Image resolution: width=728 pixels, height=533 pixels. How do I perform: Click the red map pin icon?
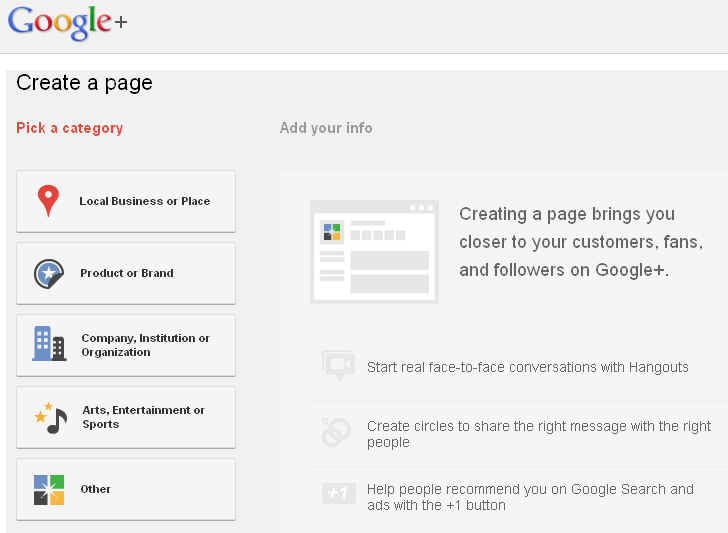(48, 201)
